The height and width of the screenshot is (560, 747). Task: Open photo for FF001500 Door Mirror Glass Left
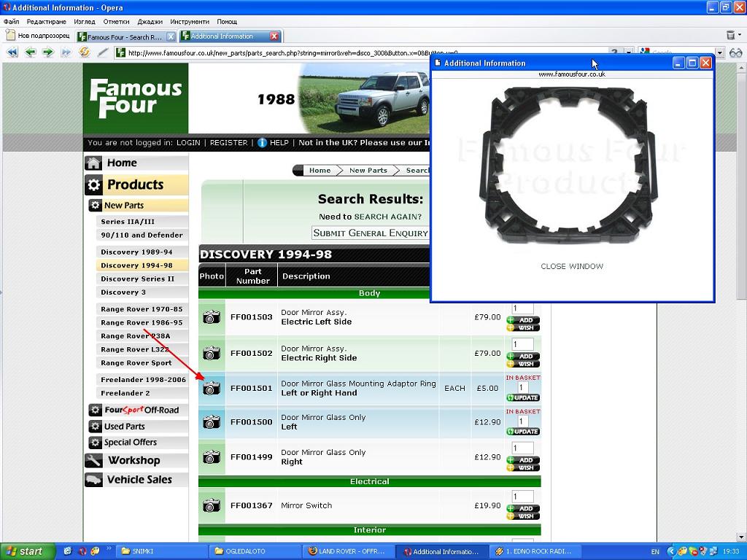click(212, 422)
